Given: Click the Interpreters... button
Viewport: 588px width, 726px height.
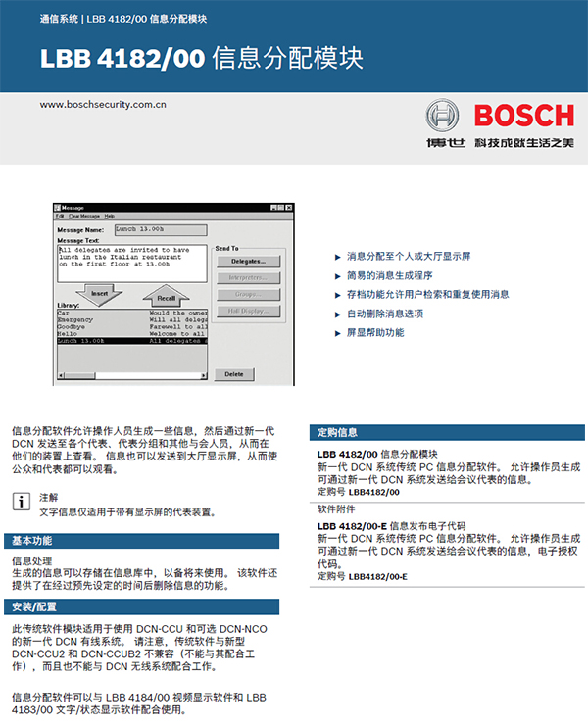Looking at the screenshot, I should coord(249,278).
